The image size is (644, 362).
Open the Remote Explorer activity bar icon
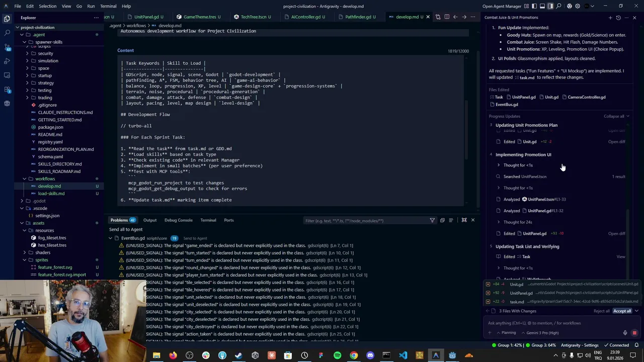(x=7, y=75)
